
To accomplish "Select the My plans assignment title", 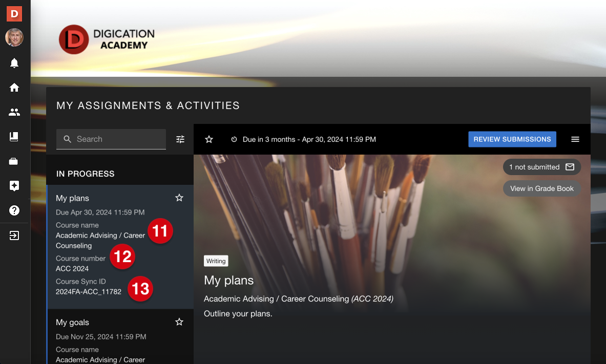I will point(72,198).
